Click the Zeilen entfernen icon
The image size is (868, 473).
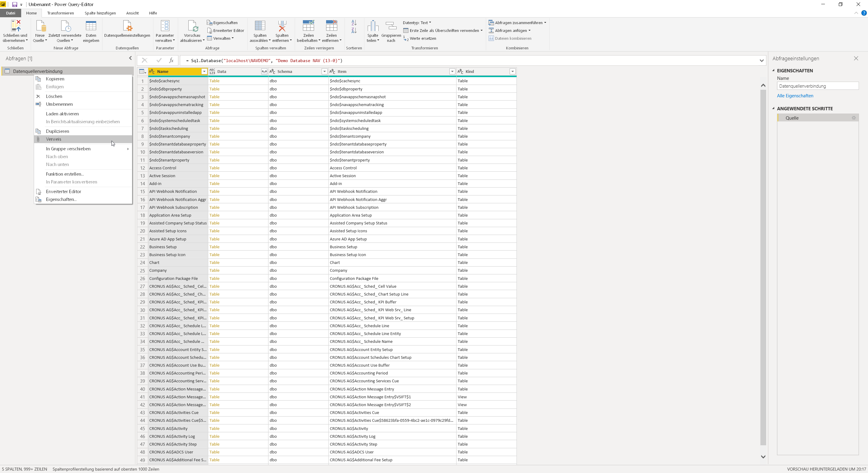pos(331,26)
